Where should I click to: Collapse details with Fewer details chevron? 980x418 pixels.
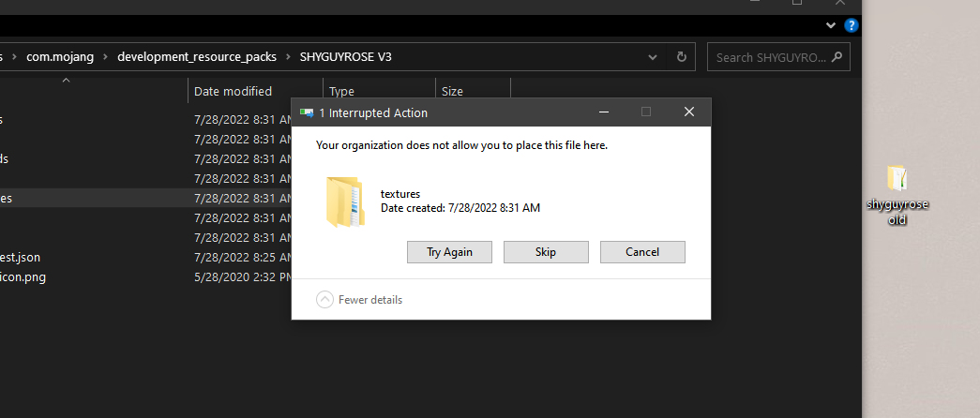pos(325,300)
